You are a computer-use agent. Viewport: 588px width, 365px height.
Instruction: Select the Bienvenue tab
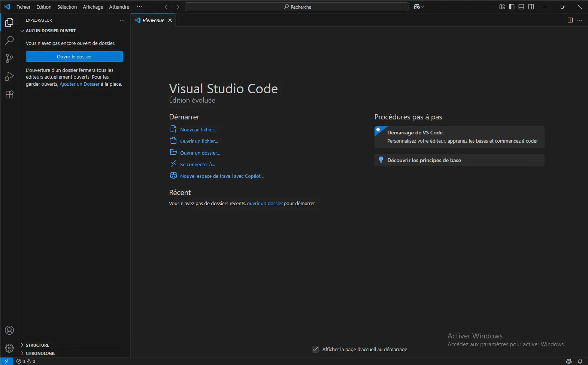click(153, 20)
